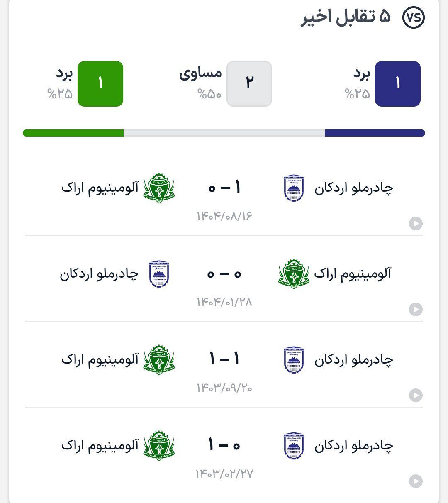The width and height of the screenshot is (448, 503).
Task: Play video of the 1404/01/28 match
Action: click(x=416, y=309)
